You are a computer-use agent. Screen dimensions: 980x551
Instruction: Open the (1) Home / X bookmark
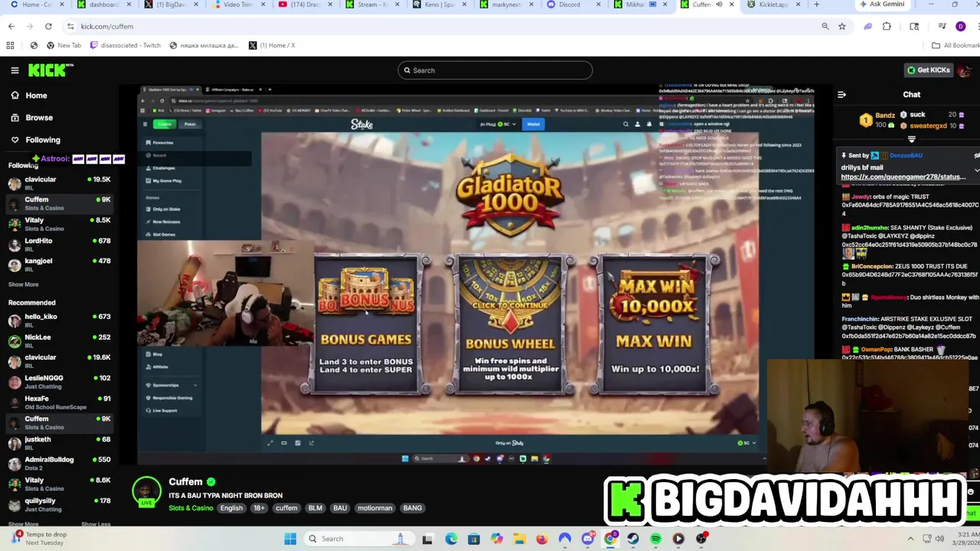pyautogui.click(x=272, y=45)
